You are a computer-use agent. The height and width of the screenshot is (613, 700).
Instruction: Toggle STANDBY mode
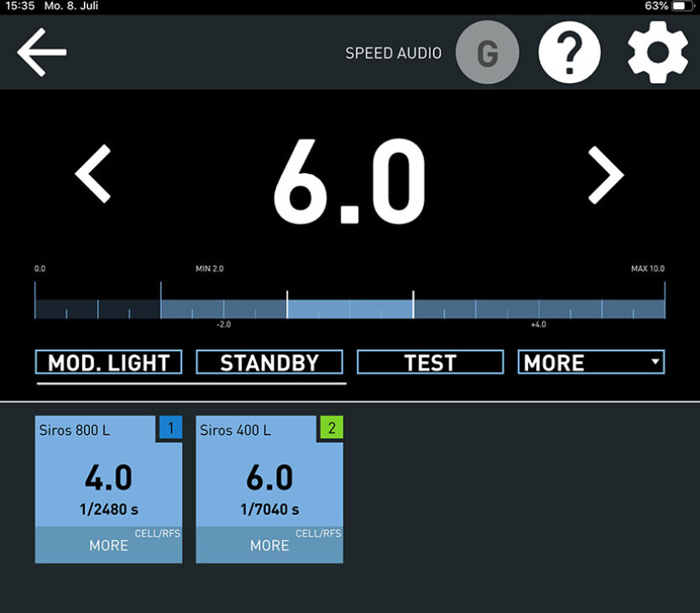(269, 363)
